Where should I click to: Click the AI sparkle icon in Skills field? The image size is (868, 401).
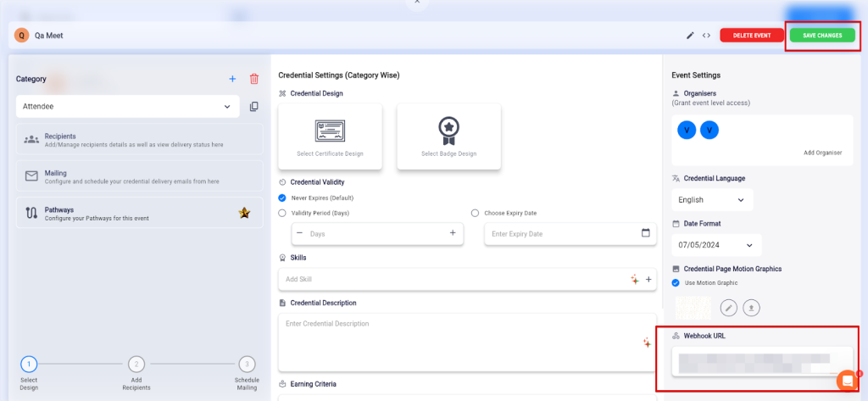(x=634, y=279)
